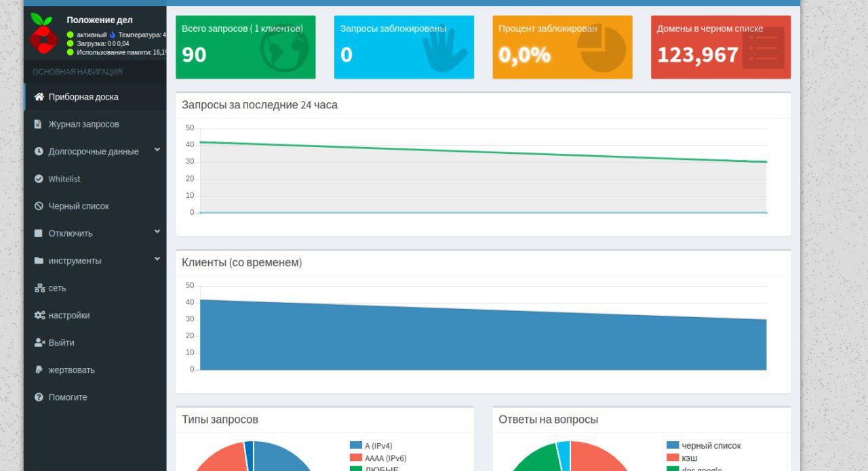
Task: Click the Pi-hole raspberry logo
Action: [43, 33]
